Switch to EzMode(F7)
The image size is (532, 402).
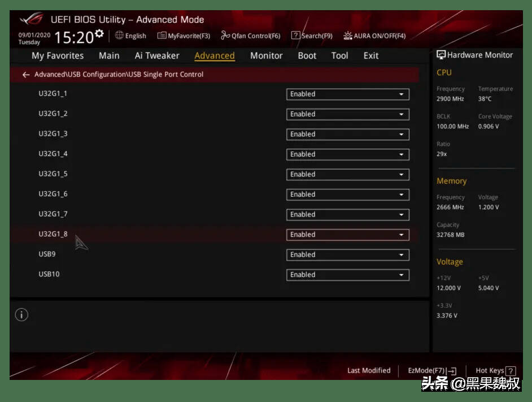[x=432, y=371]
